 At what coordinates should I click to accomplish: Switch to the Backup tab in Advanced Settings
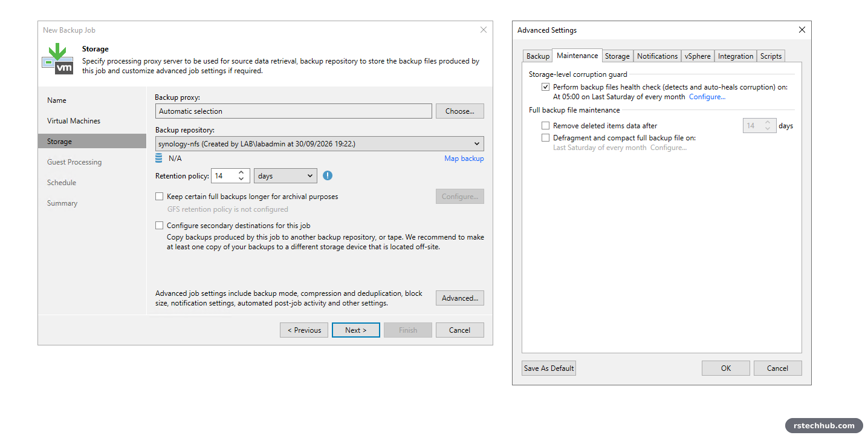pyautogui.click(x=538, y=56)
